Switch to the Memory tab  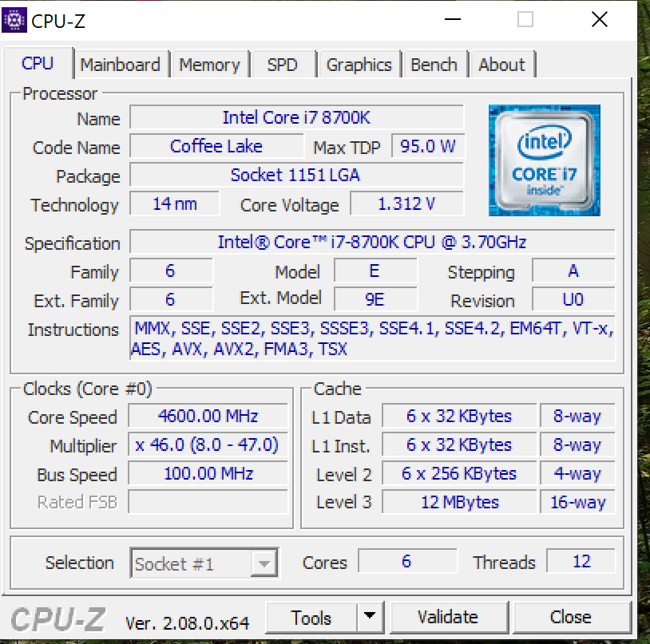[x=209, y=65]
